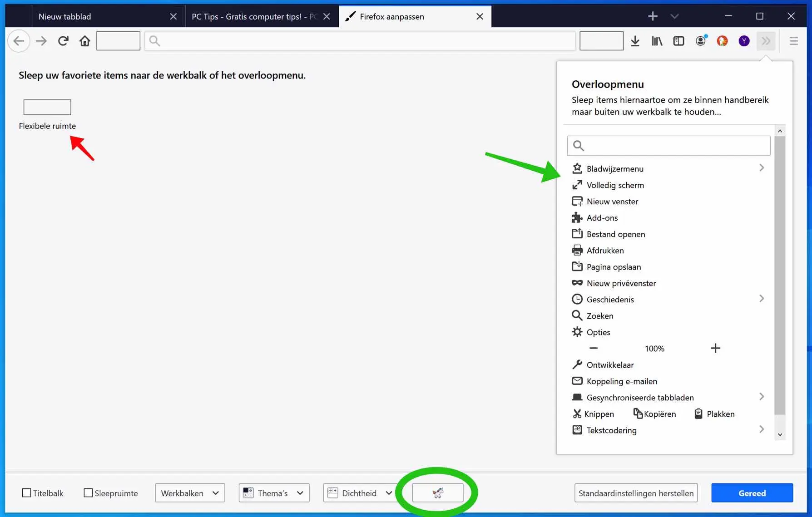Click the scrollbar up arrow in the overflow menu
The width and height of the screenshot is (812, 517).
(780, 131)
